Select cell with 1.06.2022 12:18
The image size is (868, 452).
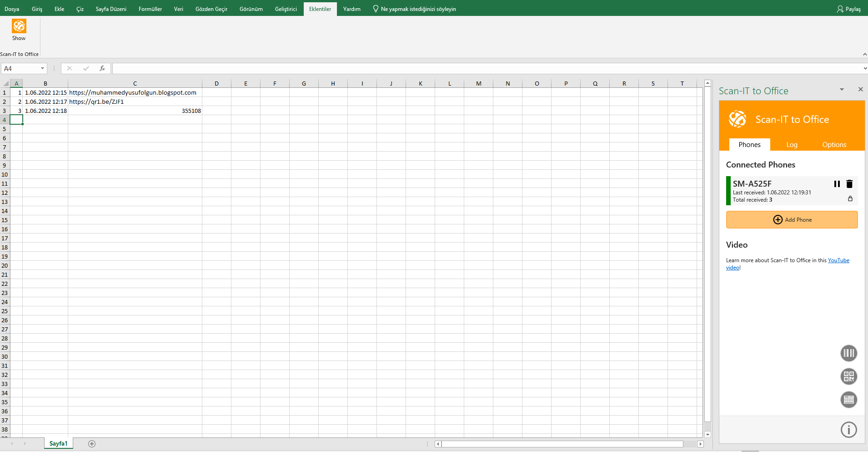click(x=45, y=111)
